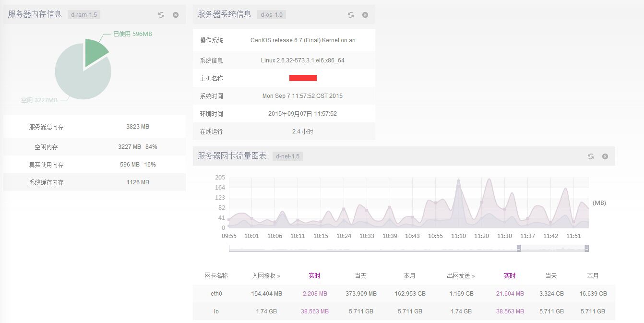Click the right end handle of chart range slider
Image resolution: width=644 pixels, height=323 pixels.
586,248
